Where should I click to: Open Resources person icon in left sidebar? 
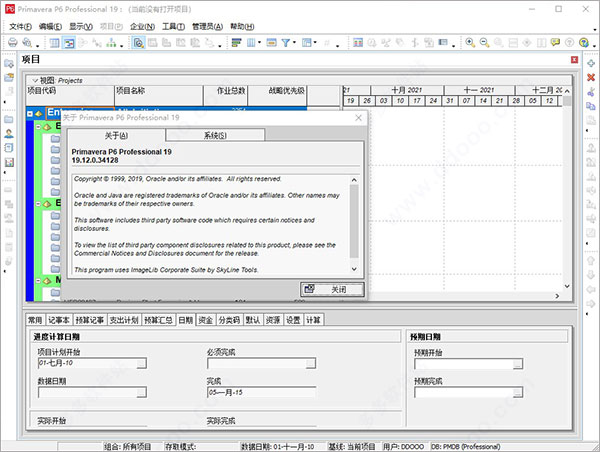[9, 134]
